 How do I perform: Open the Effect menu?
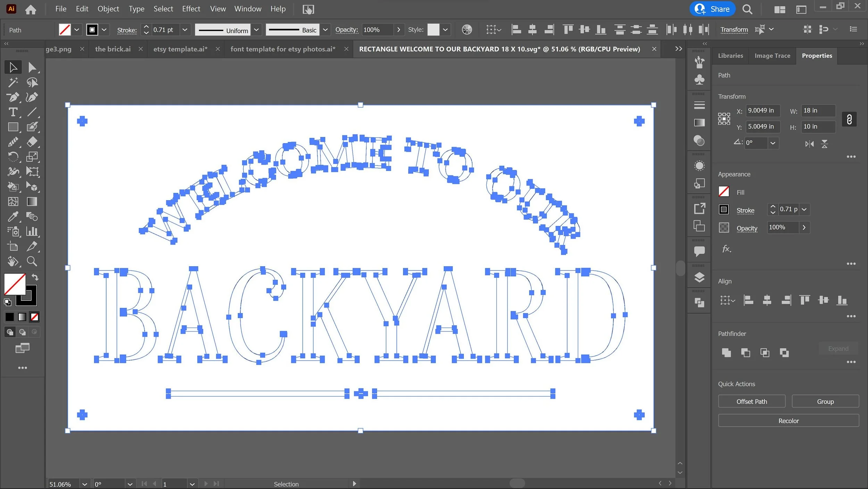[191, 9]
